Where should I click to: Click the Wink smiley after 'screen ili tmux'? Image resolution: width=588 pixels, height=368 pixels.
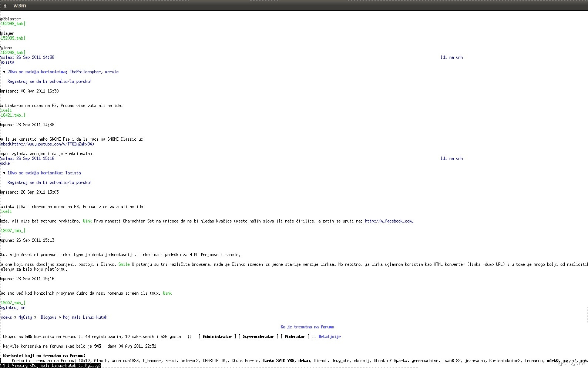[x=167, y=293]
